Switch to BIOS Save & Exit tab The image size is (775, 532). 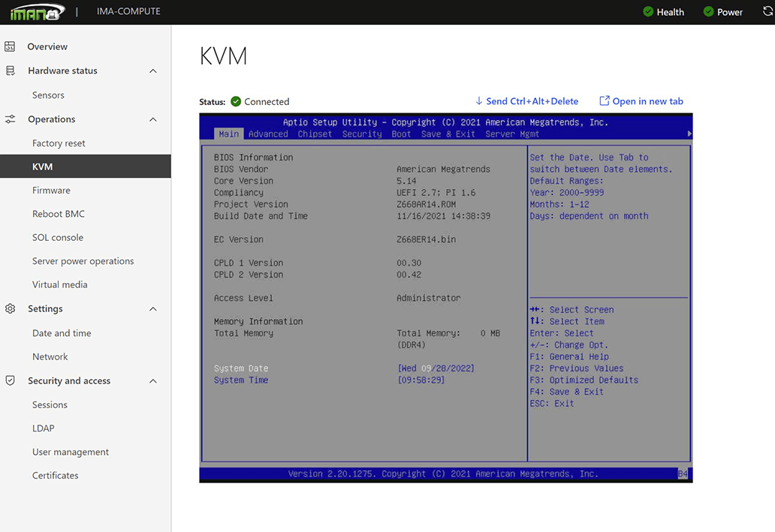click(x=448, y=134)
